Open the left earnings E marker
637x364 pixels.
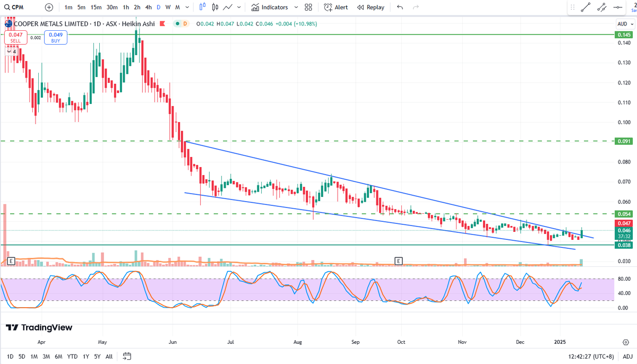(11, 261)
